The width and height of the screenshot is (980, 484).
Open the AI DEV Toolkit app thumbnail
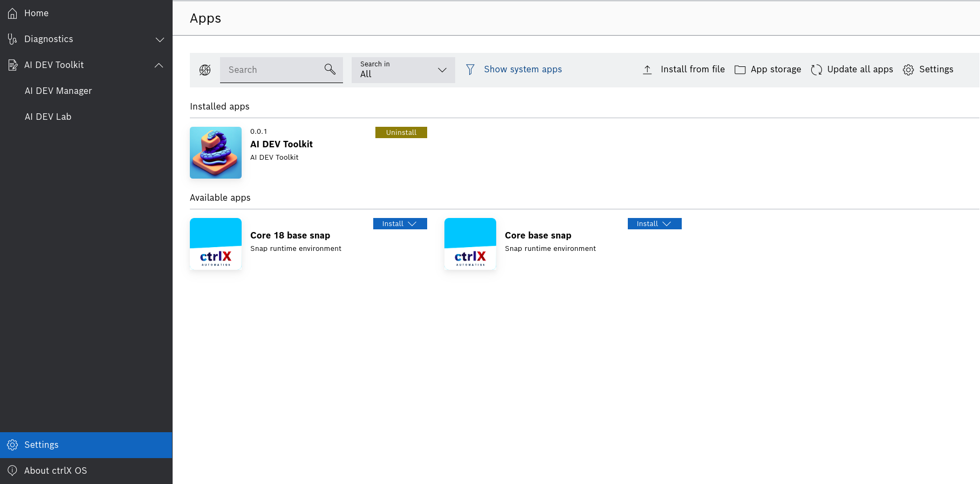click(x=216, y=153)
